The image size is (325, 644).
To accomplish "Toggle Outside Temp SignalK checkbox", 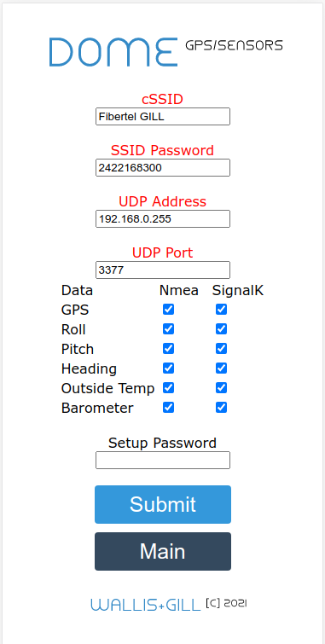I will coord(221,388).
